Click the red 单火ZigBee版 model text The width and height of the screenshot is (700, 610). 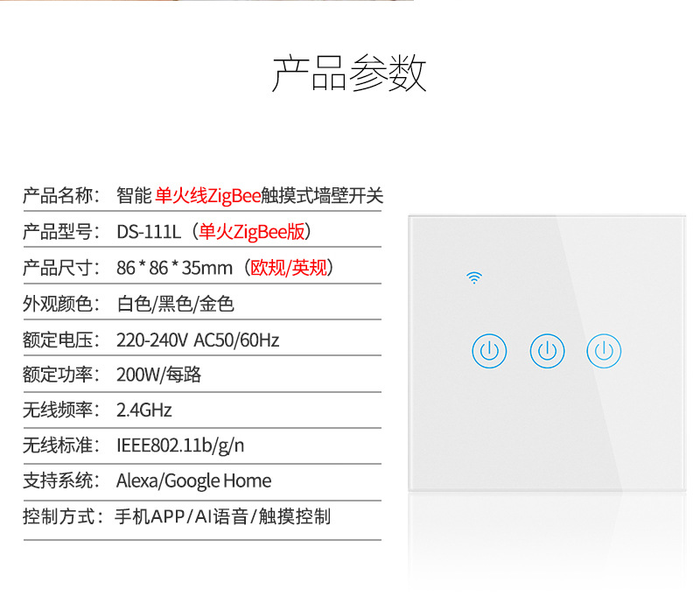(252, 232)
